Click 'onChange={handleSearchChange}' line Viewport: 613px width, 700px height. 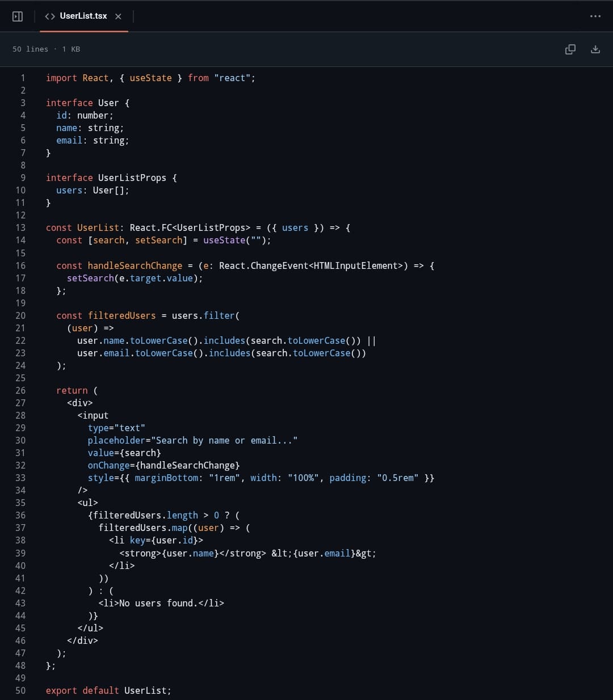click(x=163, y=465)
